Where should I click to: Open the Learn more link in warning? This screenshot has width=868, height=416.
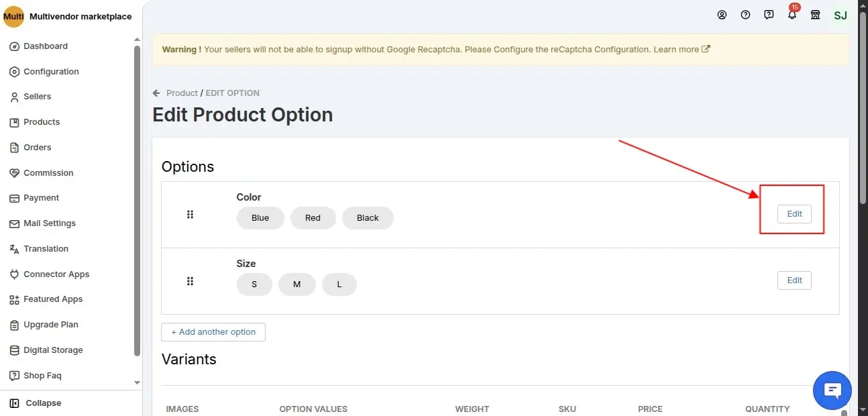[x=682, y=50]
